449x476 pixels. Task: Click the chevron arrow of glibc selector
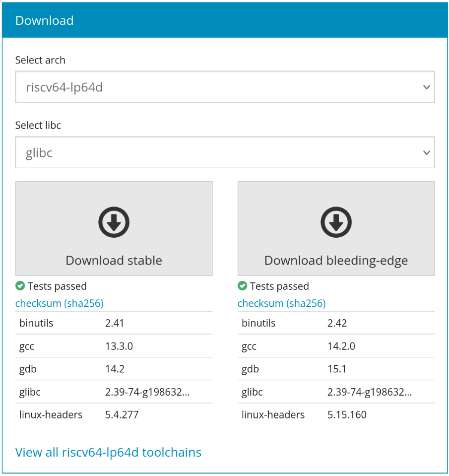pos(427,153)
